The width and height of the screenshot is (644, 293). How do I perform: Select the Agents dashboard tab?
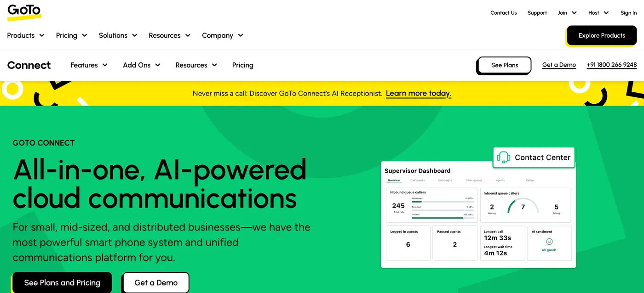click(500, 180)
